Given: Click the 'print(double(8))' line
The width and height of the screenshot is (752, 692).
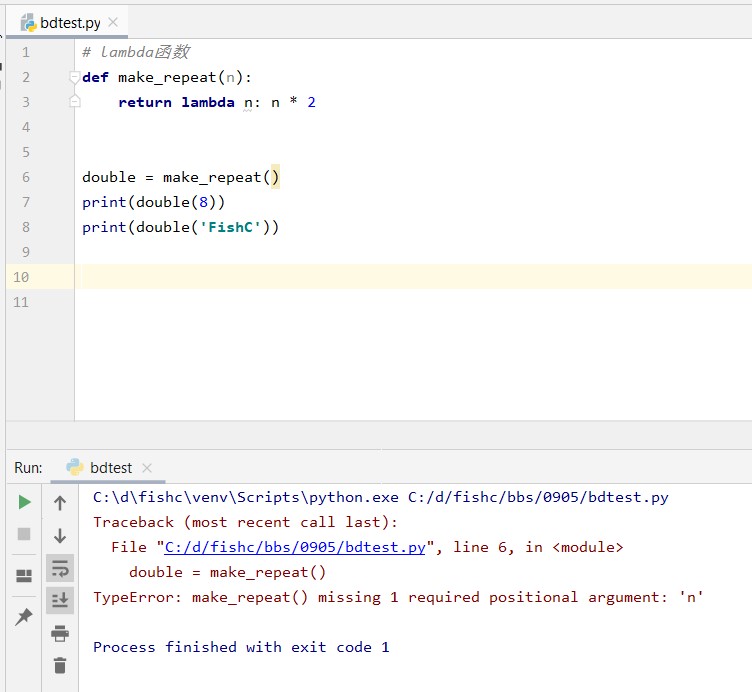Looking at the screenshot, I should (x=153, y=202).
